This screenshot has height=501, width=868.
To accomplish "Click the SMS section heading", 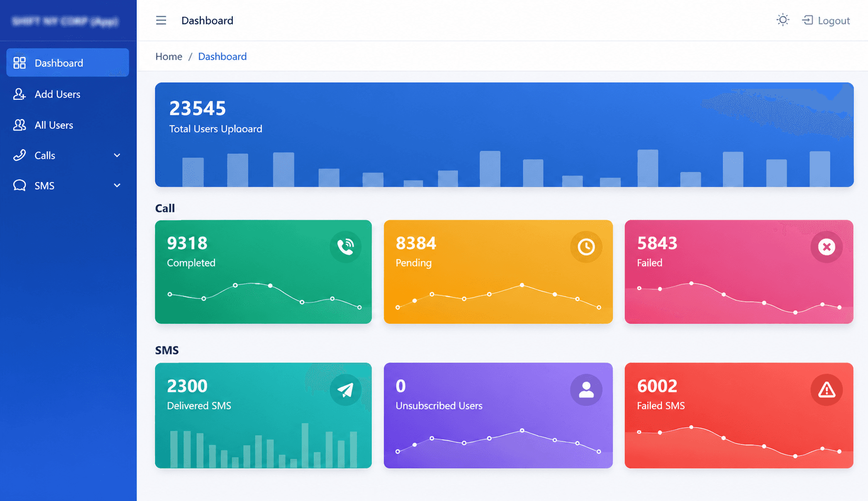I will 167,350.
